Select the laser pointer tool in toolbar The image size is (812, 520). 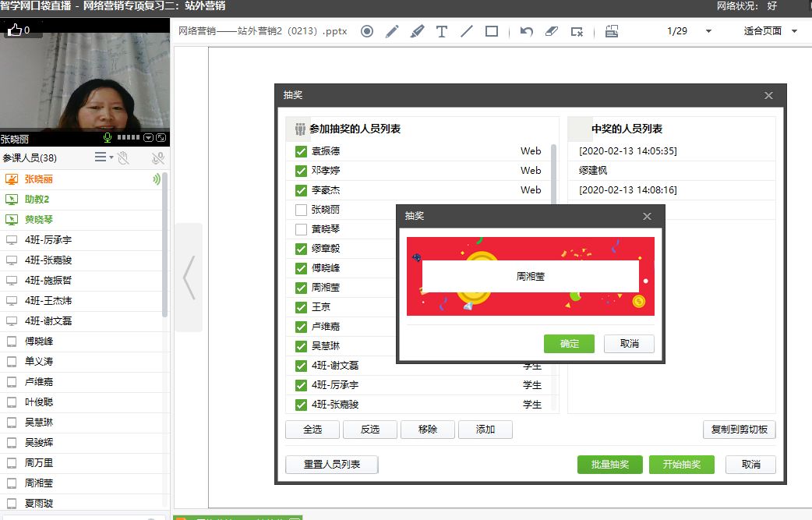366,32
